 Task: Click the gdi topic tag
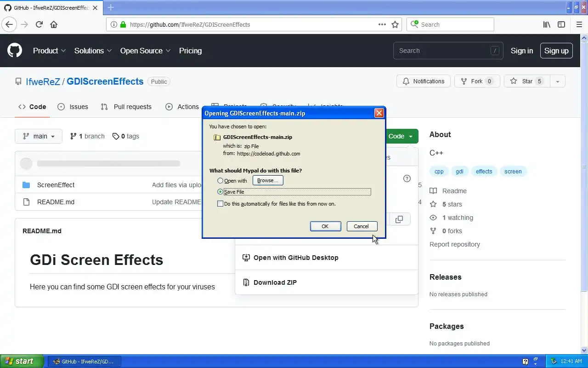point(459,172)
